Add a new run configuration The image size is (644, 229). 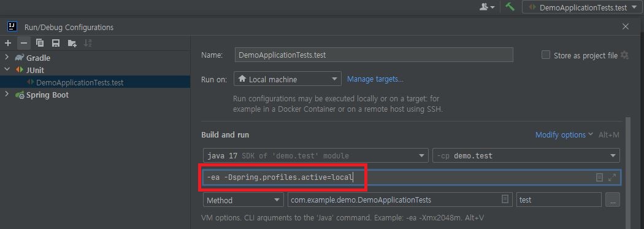pos(8,43)
